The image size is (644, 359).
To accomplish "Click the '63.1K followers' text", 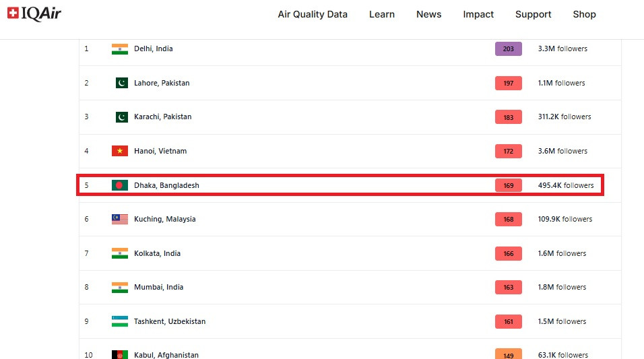I will [x=563, y=355].
